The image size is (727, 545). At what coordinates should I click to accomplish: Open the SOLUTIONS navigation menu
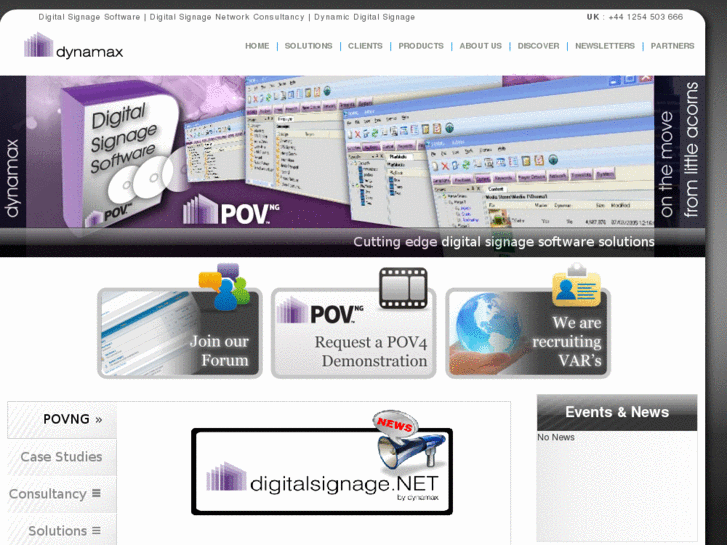pyautogui.click(x=308, y=46)
